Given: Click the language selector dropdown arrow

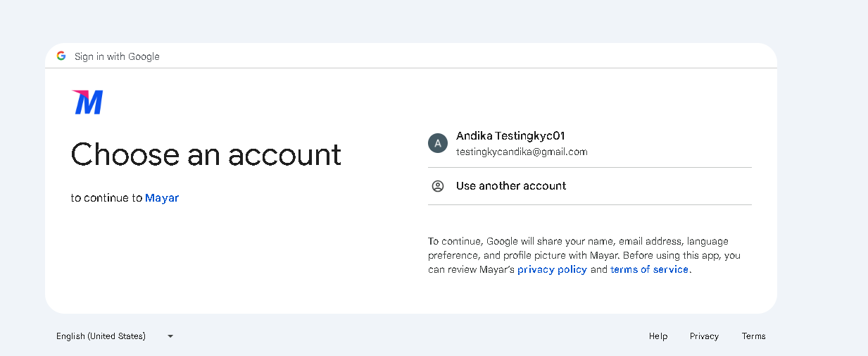Looking at the screenshot, I should [x=170, y=336].
